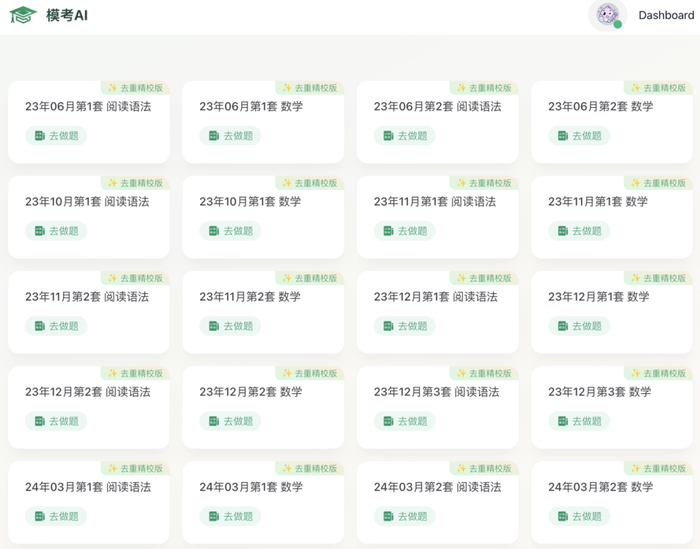Click the 模考AI graduation cap logo
The width and height of the screenshot is (700, 549).
[x=23, y=15]
